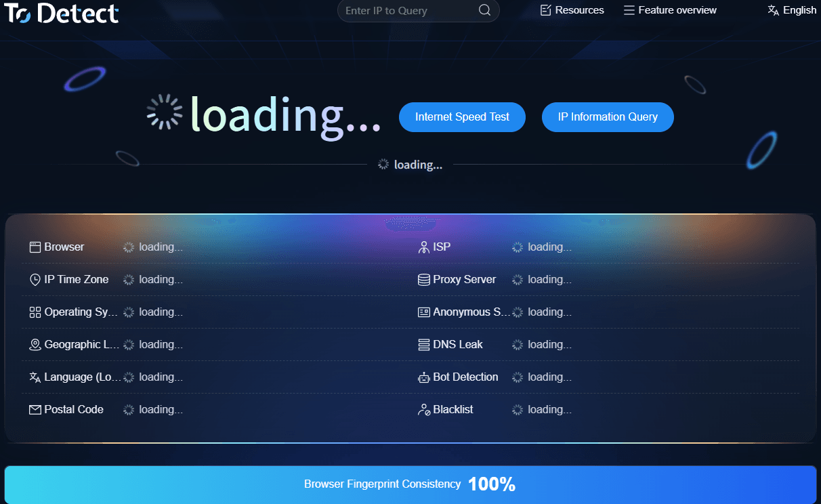This screenshot has width=821, height=504.
Task: Click the Geographic Location pin icon
Action: click(x=35, y=345)
